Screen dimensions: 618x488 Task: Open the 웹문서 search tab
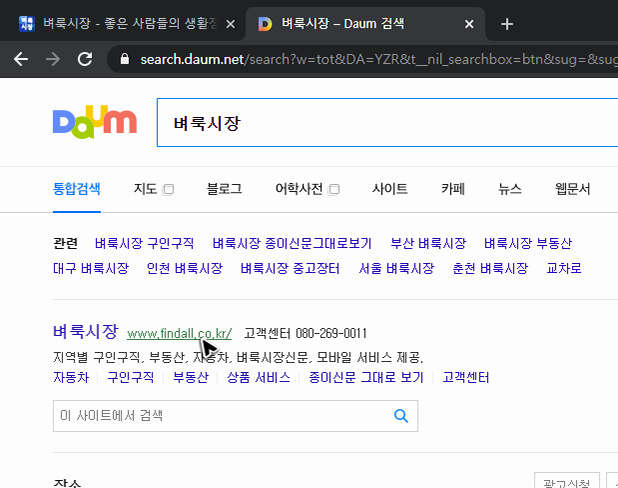click(x=573, y=189)
